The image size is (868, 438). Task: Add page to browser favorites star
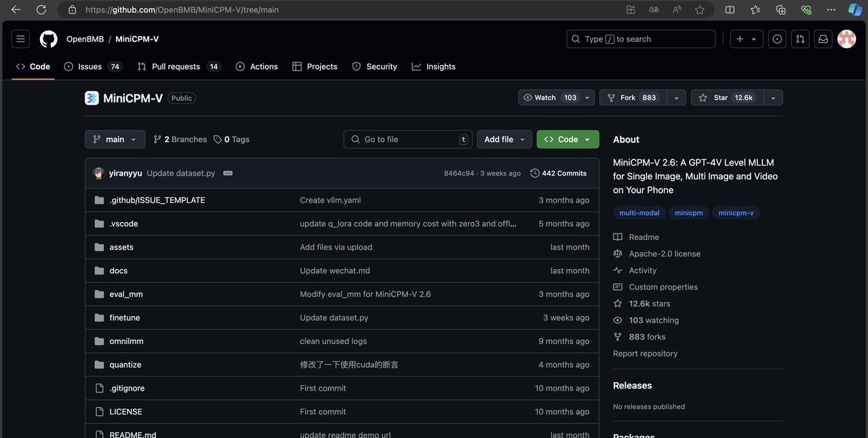click(700, 10)
